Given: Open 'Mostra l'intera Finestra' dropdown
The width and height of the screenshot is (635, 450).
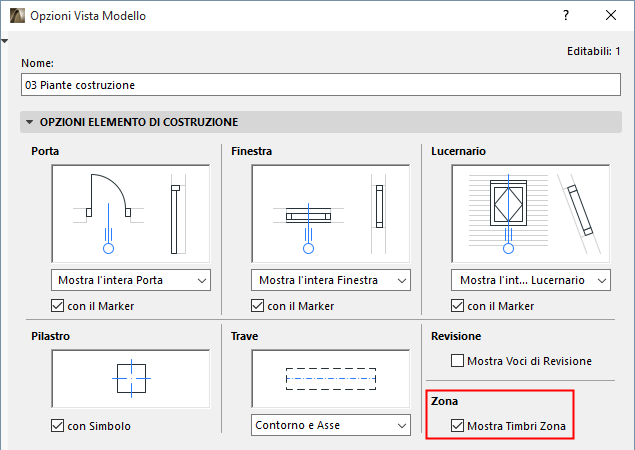Looking at the screenshot, I should point(331,280).
